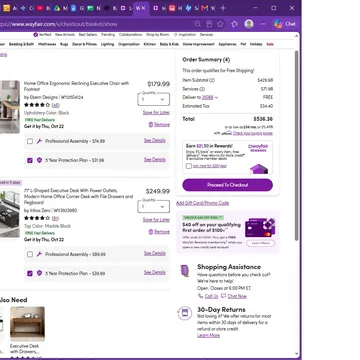
Task: Click the Wayfair credit card image
Action: point(260,227)
